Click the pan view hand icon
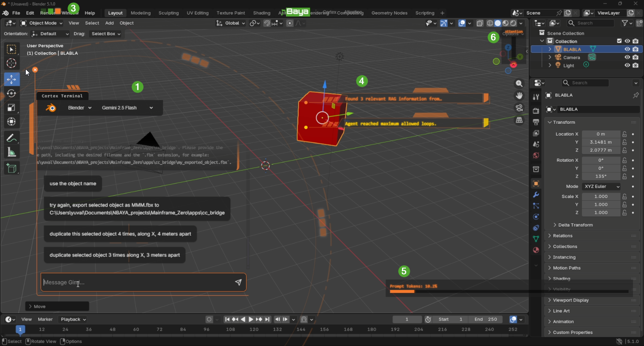The width and height of the screenshot is (644, 346). 519,96
